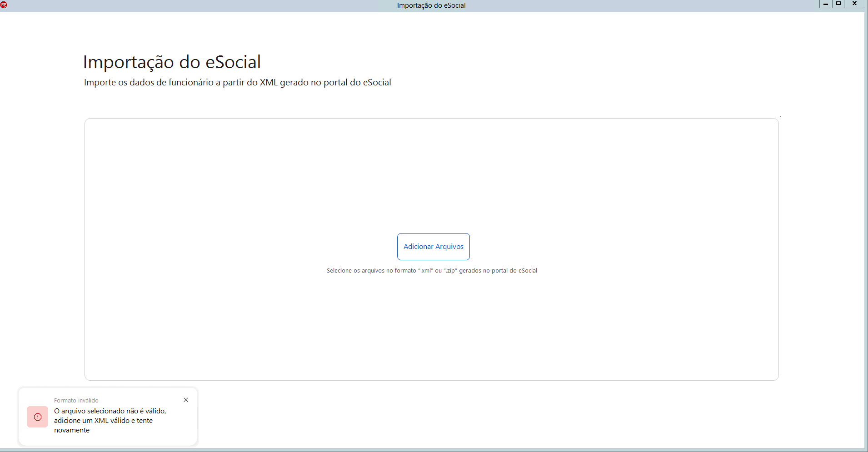Maximize the Importação do eSocial window

838,4
